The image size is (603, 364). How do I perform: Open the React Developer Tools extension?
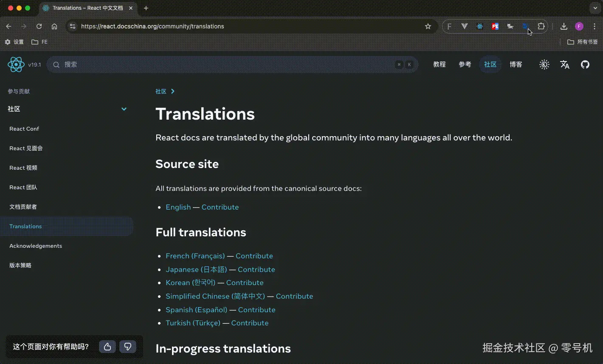click(x=480, y=26)
